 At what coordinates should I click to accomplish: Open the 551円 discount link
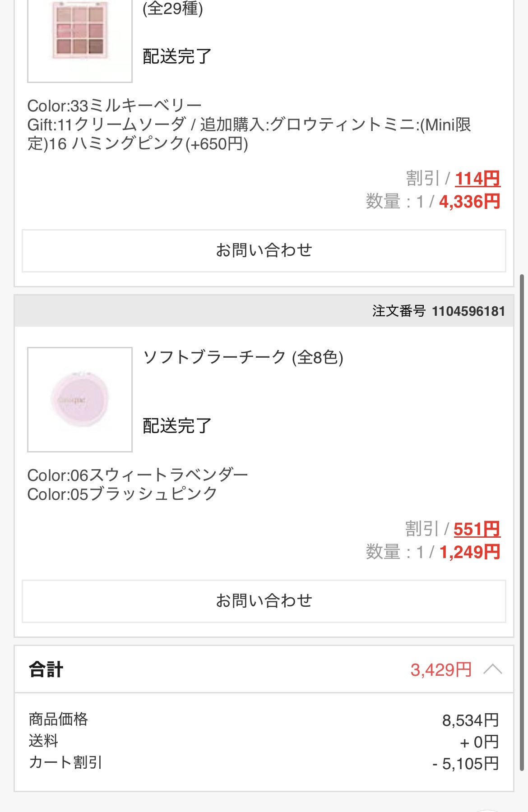(477, 529)
